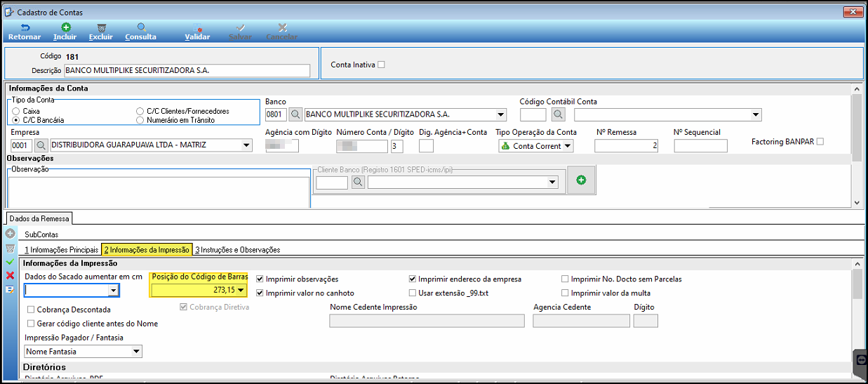Click the Dig. Agência+Conta field

426,146
